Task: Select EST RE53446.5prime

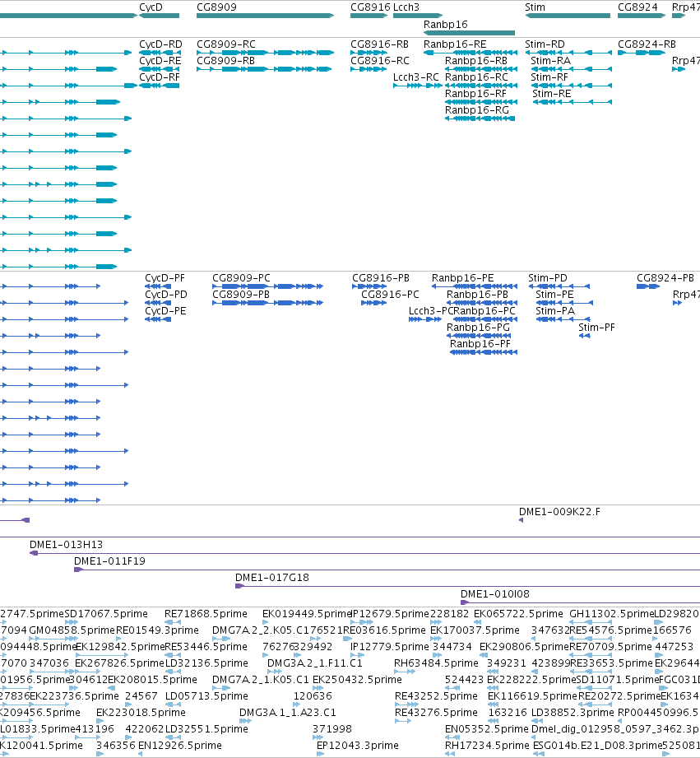Action: pyautogui.click(x=206, y=646)
